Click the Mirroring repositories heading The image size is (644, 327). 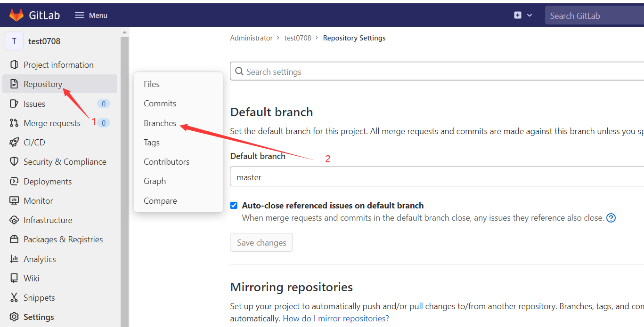[x=292, y=287]
